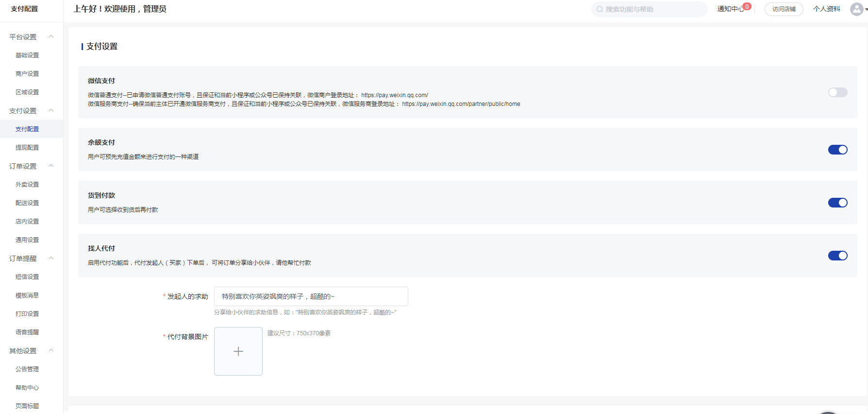
Task: Open the avatar dropdown arrow
Action: pyautogui.click(x=866, y=9)
